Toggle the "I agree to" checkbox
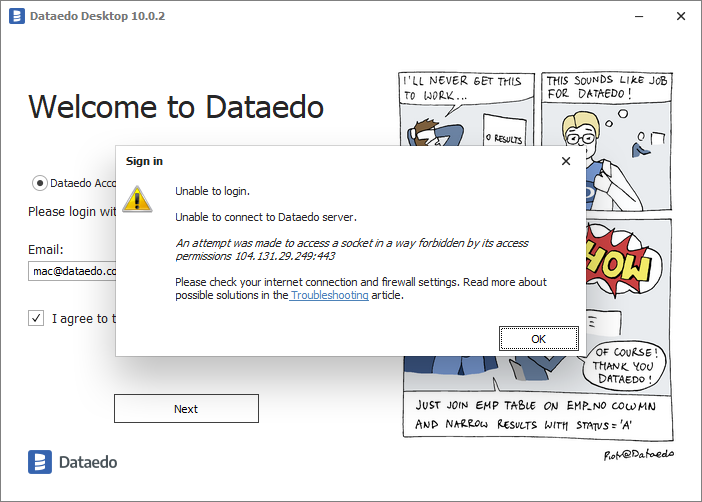Screen dimensions: 702x502 (x=36, y=318)
